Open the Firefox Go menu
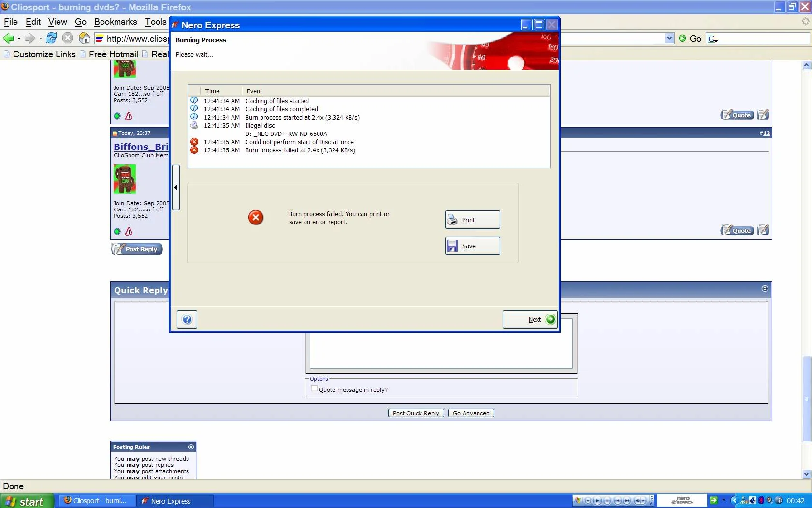Screen dimensions: 812x508 click(81, 22)
